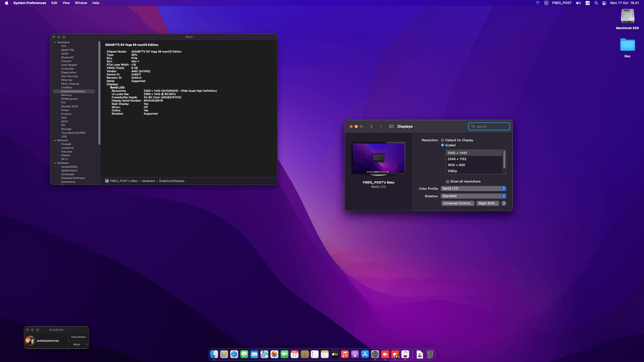The height and width of the screenshot is (362, 644).
Task: Select Wi-Fi under Network in sidebar
Action: pos(64,159)
